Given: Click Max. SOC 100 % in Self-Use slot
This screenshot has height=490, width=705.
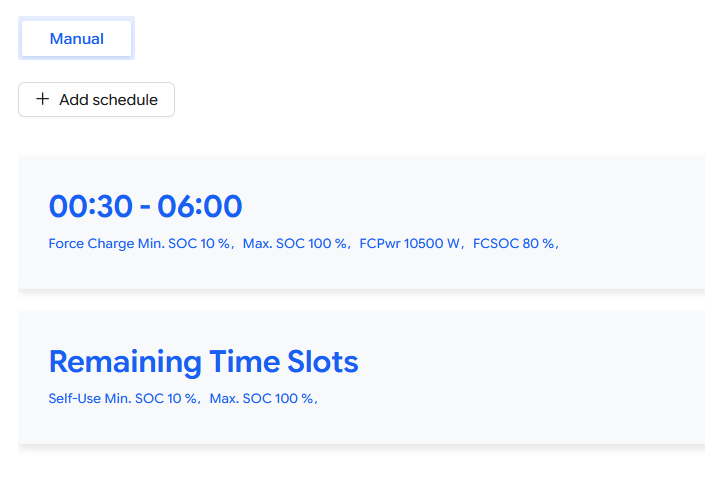Looking at the screenshot, I should pyautogui.click(x=263, y=399).
